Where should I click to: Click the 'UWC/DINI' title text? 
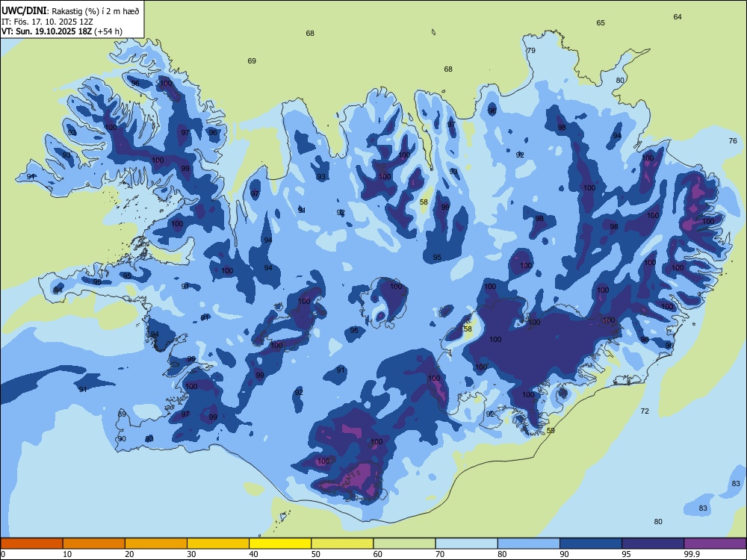pos(24,11)
